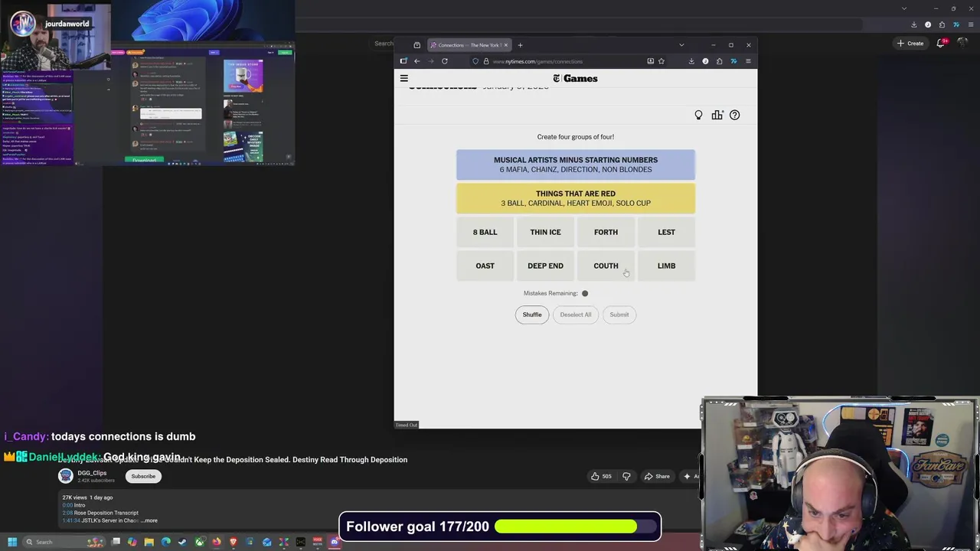Click the Shuffle button

[532, 315]
